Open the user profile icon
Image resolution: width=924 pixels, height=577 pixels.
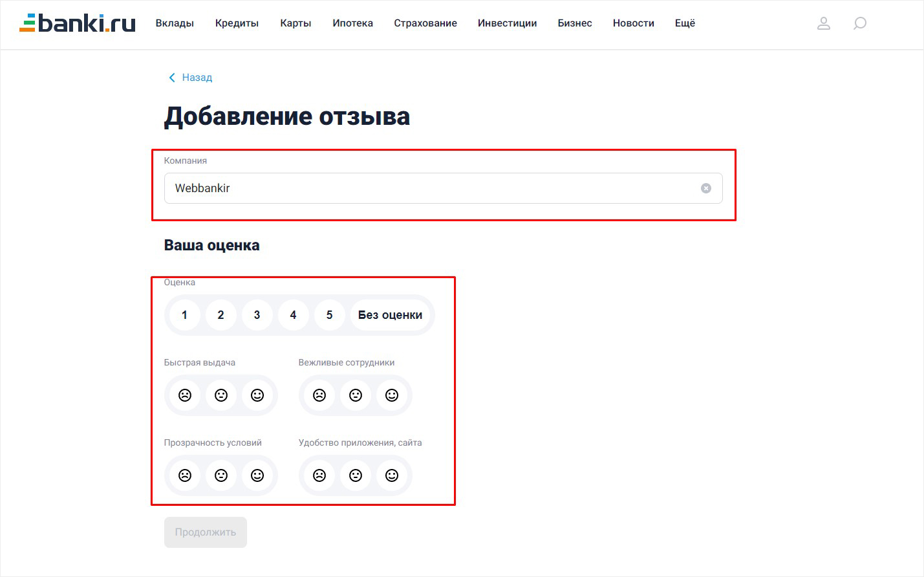(824, 23)
